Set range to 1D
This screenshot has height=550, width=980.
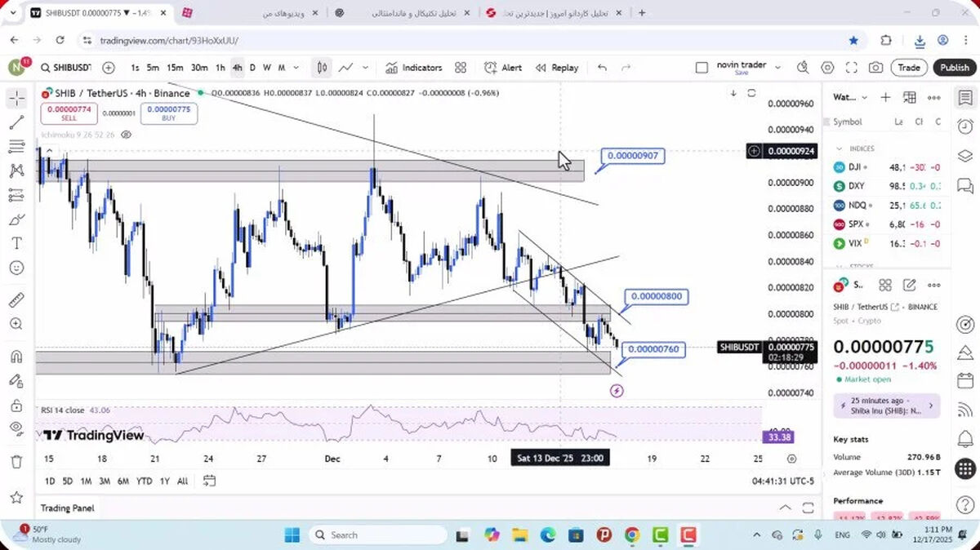(x=50, y=481)
